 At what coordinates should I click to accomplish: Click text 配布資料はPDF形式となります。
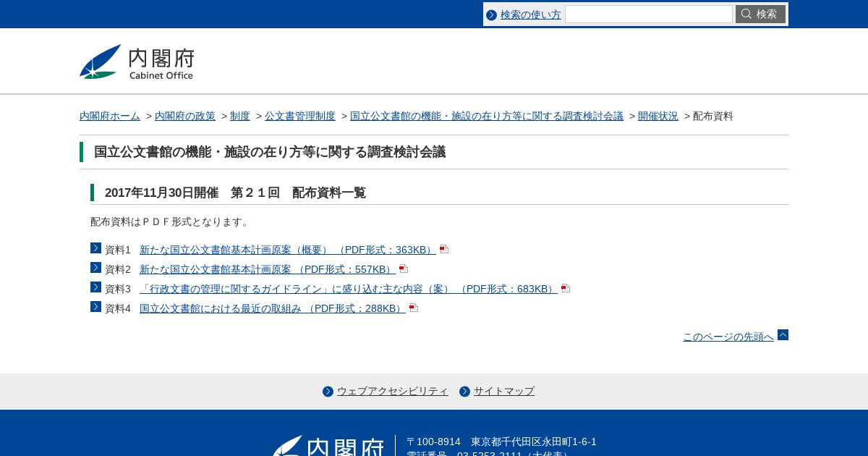171,221
